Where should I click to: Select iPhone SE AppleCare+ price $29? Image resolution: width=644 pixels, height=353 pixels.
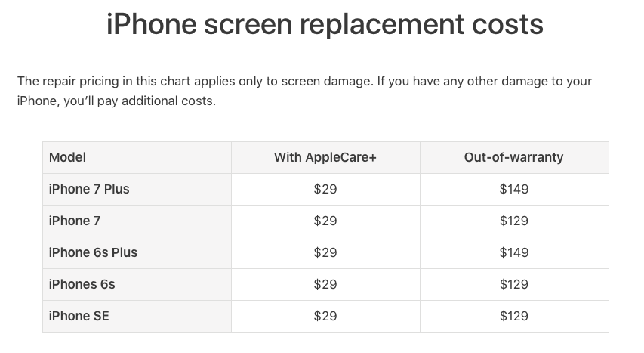coord(325,316)
